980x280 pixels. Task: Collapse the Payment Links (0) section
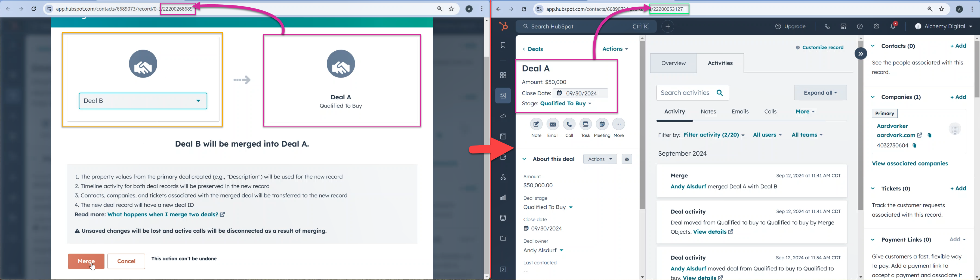click(x=873, y=240)
